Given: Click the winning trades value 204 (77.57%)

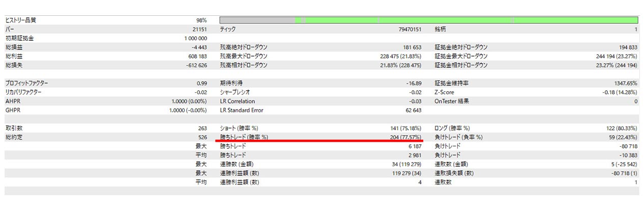Looking at the screenshot, I should coord(402,137).
